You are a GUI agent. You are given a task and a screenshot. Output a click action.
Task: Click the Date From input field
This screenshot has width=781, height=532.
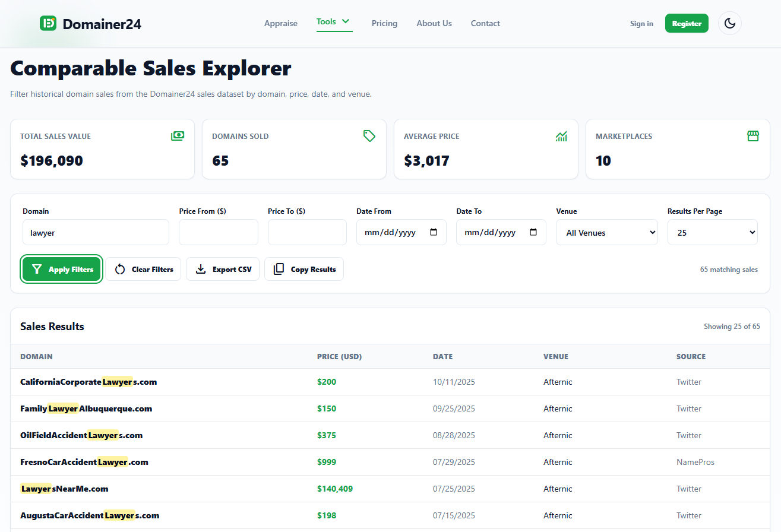click(x=401, y=232)
